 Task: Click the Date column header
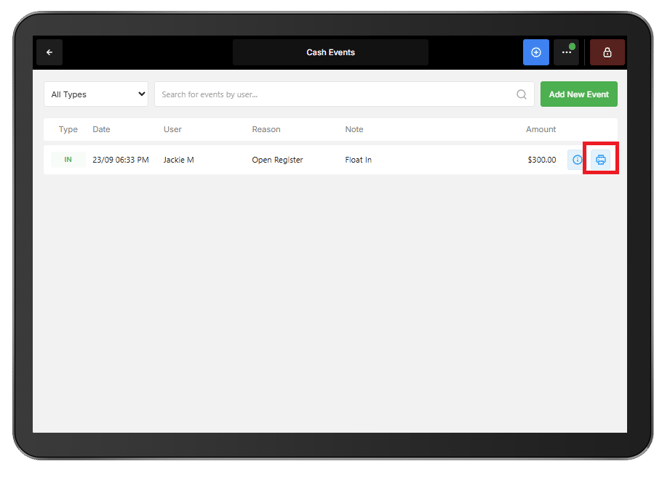point(101,129)
